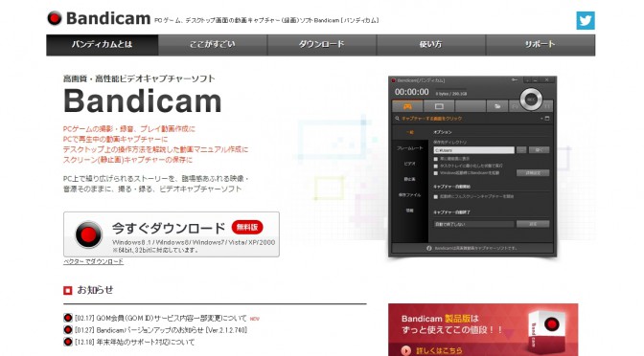The width and height of the screenshot is (644, 356).
Task: Click the window icon in capture target bar
Action: (547, 119)
